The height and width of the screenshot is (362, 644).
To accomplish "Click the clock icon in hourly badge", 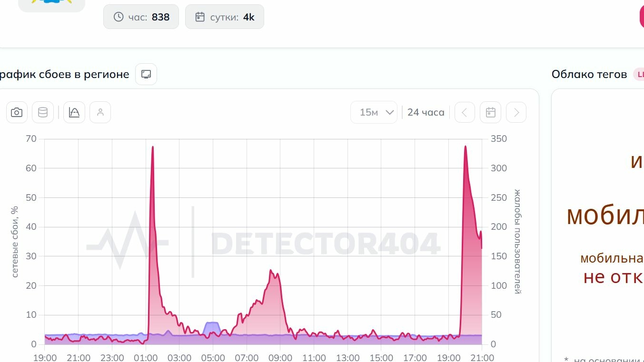I will pyautogui.click(x=119, y=17).
